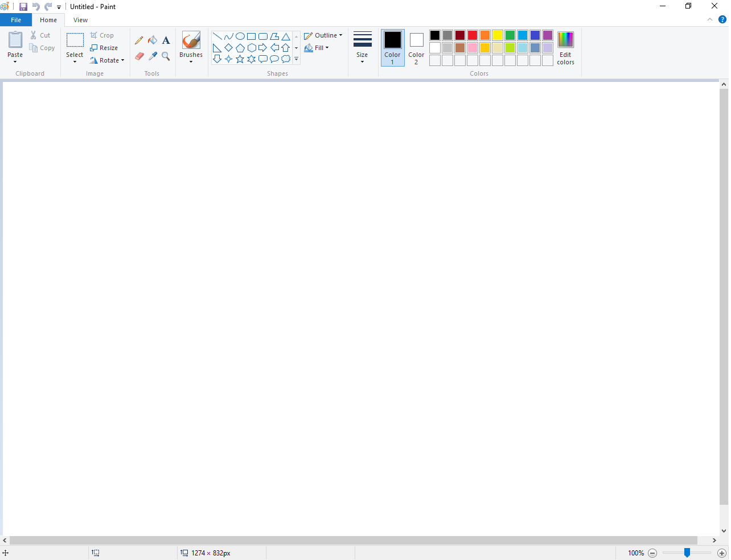
Task: Select the Text tool
Action: (166, 40)
